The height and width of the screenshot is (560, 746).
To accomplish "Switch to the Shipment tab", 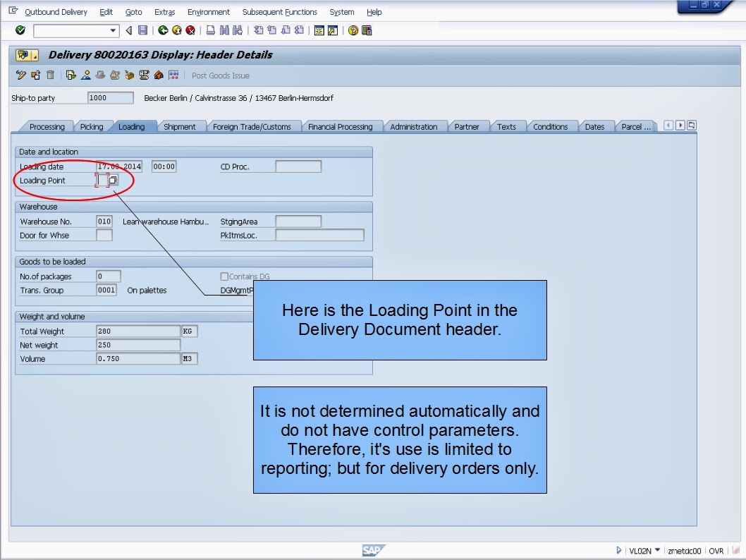I will click(x=181, y=126).
